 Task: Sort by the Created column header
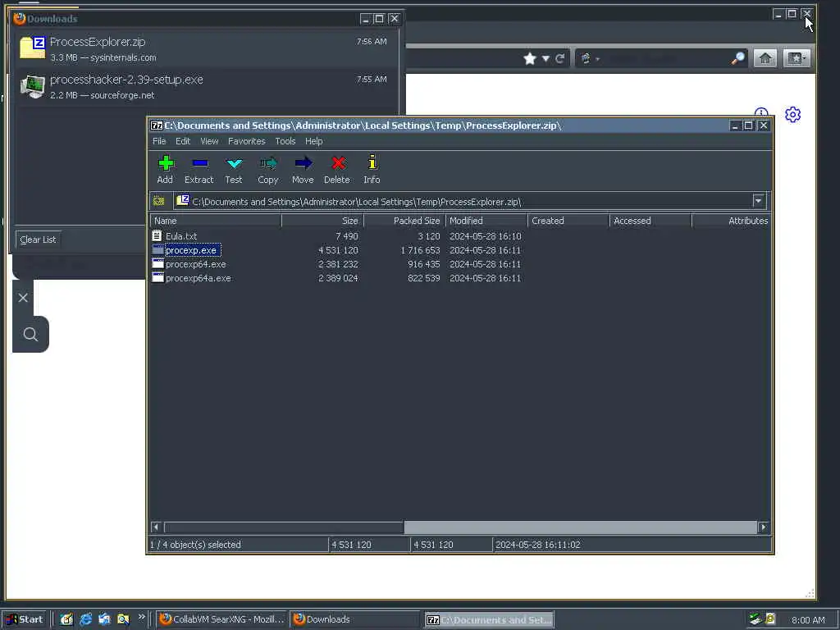[568, 221]
